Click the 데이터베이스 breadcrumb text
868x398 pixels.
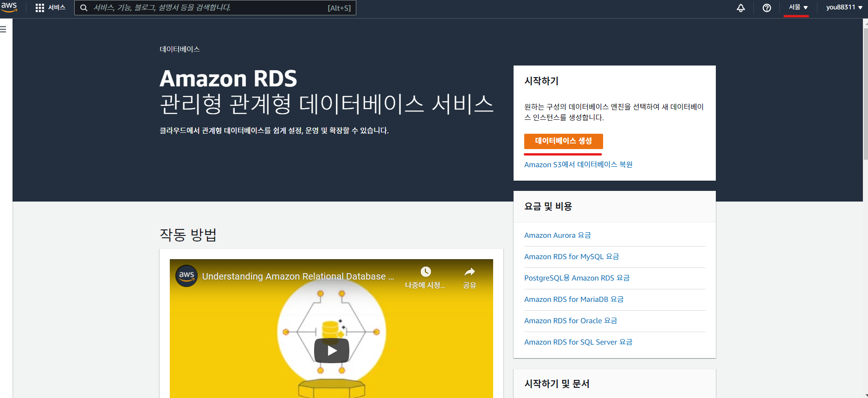click(180, 49)
